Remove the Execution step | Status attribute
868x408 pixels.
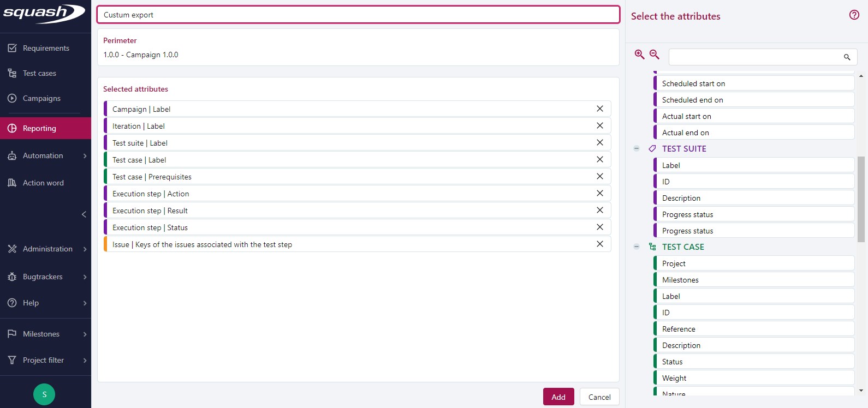point(599,227)
